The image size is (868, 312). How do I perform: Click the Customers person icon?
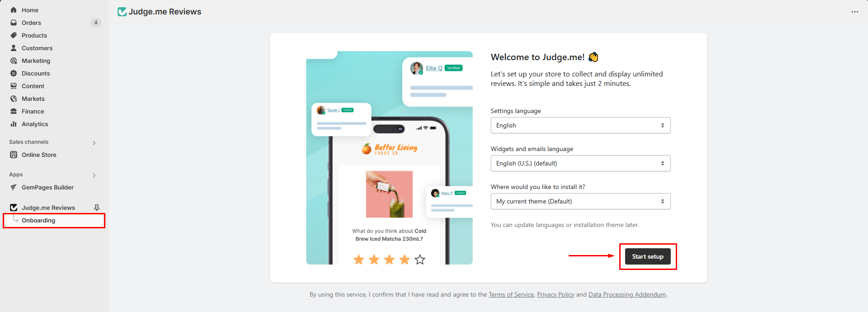(x=14, y=48)
